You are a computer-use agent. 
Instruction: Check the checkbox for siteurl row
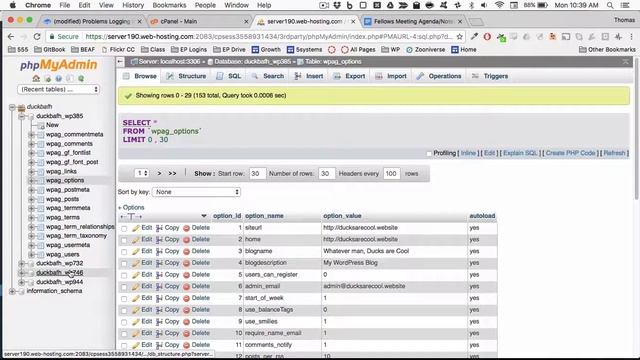(124, 229)
